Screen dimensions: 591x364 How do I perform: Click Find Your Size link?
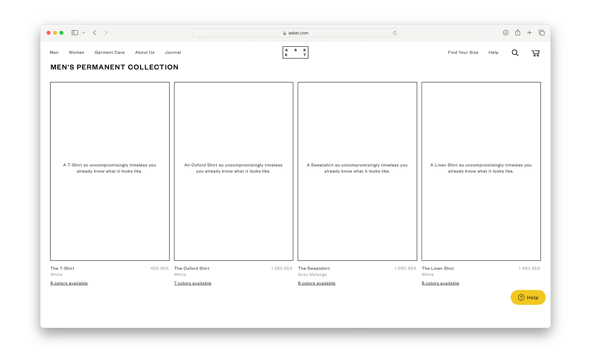[x=463, y=52]
